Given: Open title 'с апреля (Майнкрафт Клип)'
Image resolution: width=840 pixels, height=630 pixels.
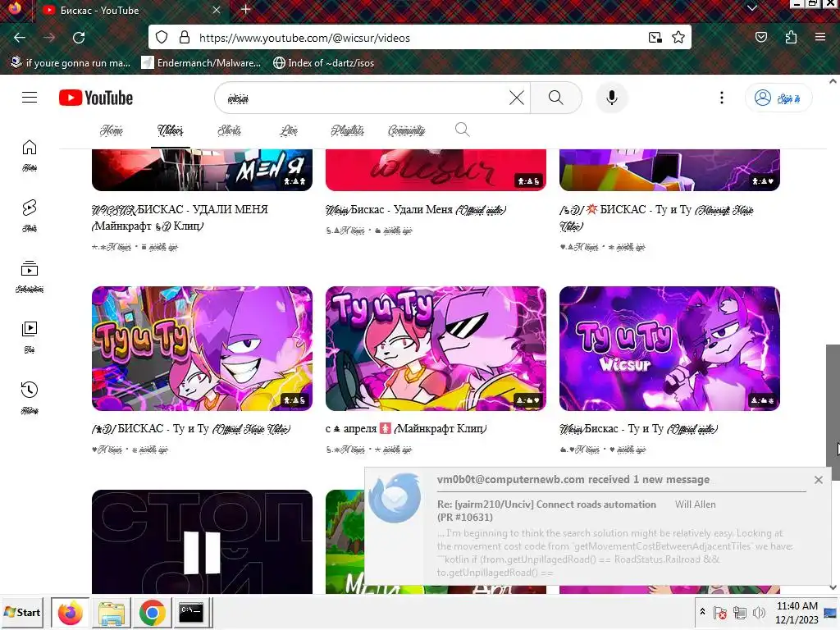Looking at the screenshot, I should (x=406, y=428).
